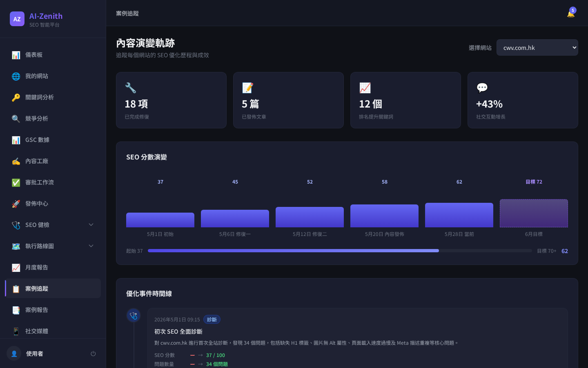Click the 5月6日 修復一 chart bar

pyautogui.click(x=235, y=218)
